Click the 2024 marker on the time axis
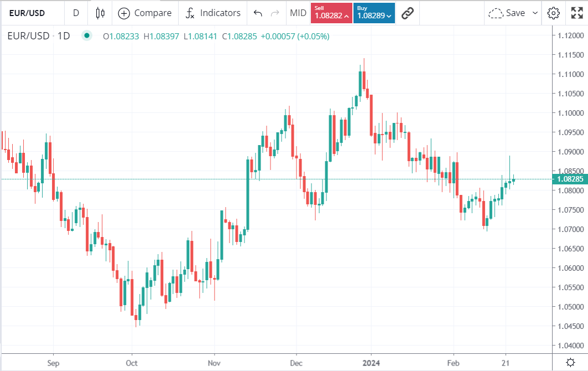 point(372,362)
